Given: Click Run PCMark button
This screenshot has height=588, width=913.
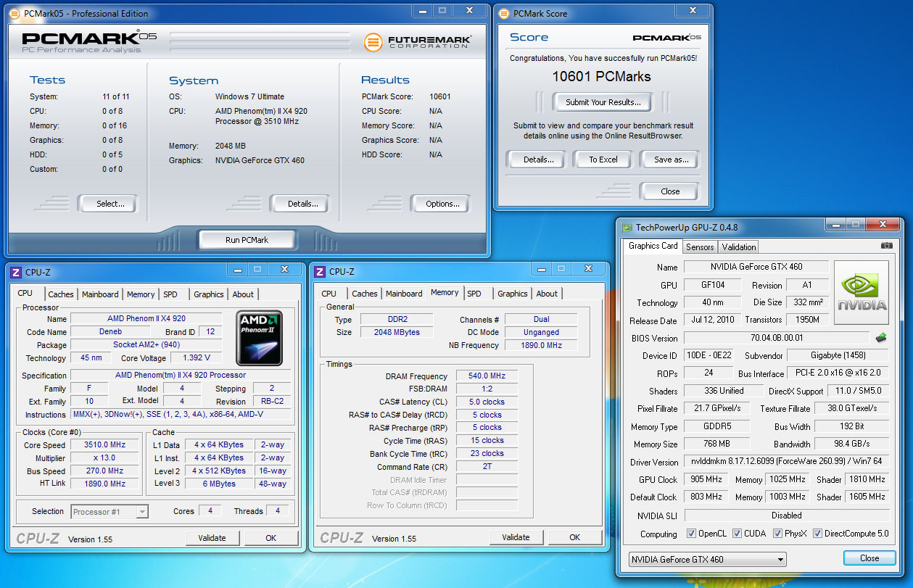Looking at the screenshot, I should (247, 240).
